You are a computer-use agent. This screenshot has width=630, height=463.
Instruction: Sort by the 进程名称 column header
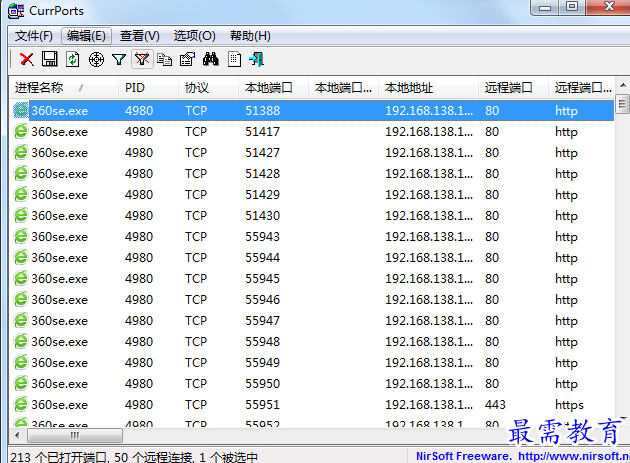click(x=64, y=88)
